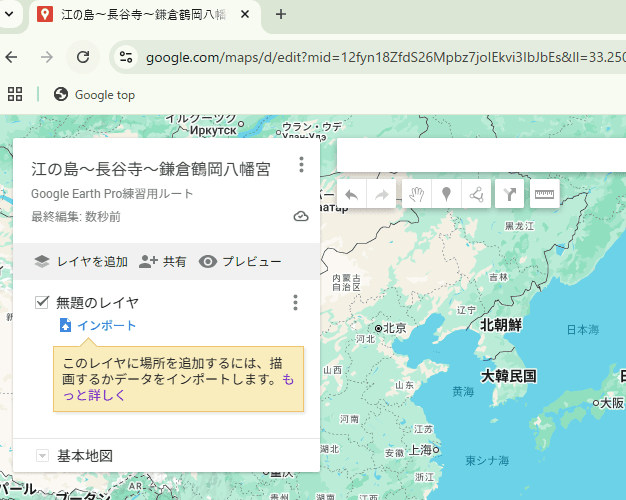Open the 無題のレイヤ layer options menu

pos(295,302)
